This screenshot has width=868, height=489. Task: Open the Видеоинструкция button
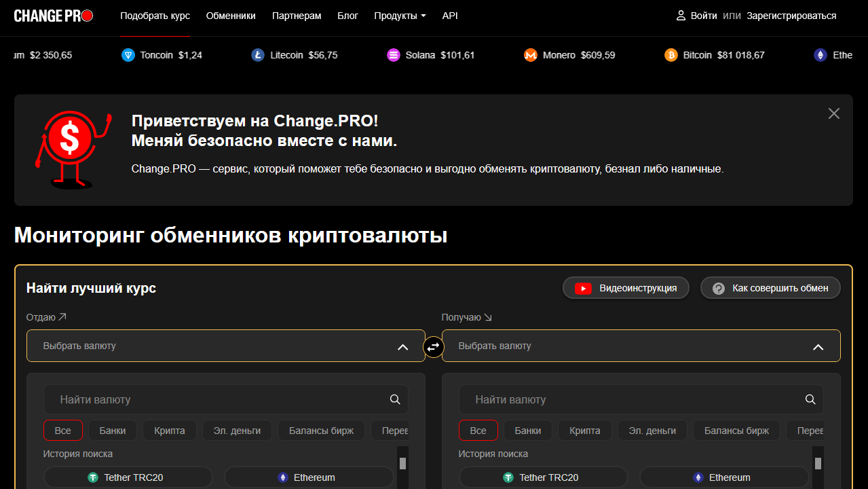(626, 288)
